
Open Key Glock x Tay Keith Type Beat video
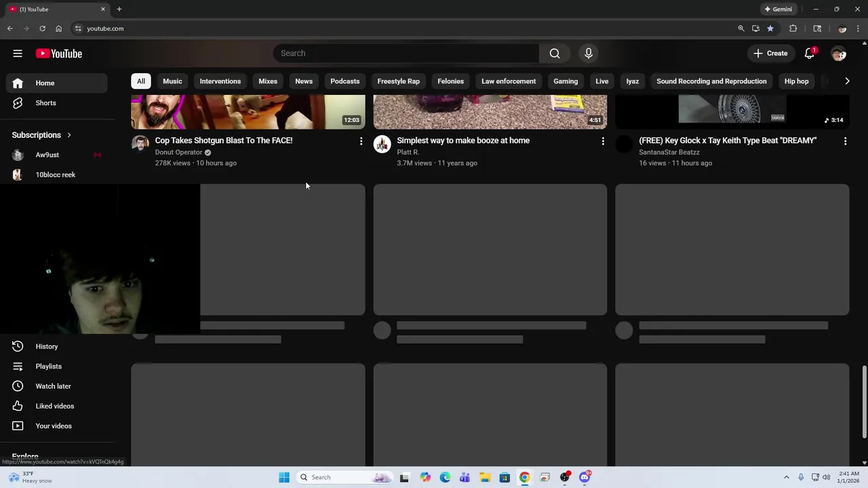pos(728,140)
